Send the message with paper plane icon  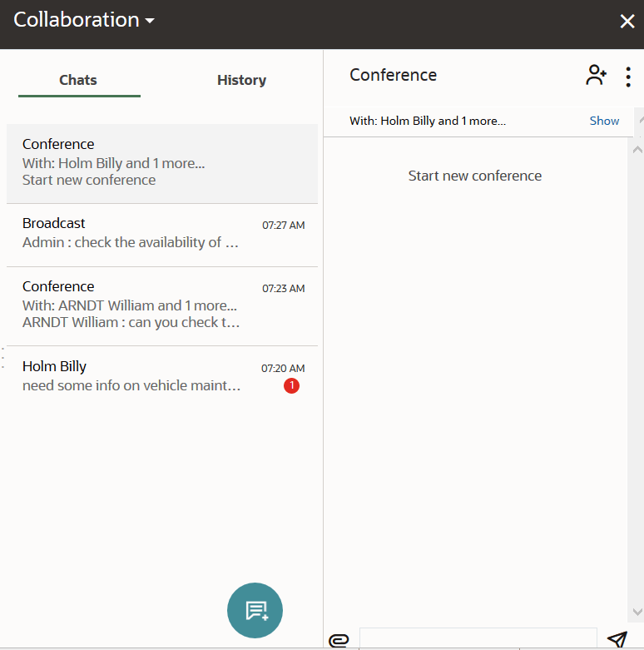(x=617, y=640)
